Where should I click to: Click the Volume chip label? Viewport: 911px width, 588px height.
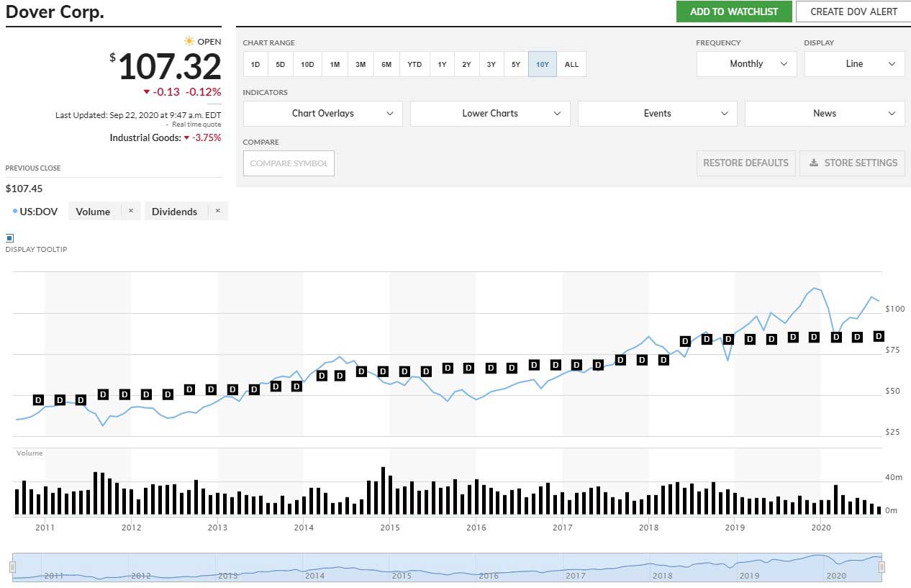point(93,212)
